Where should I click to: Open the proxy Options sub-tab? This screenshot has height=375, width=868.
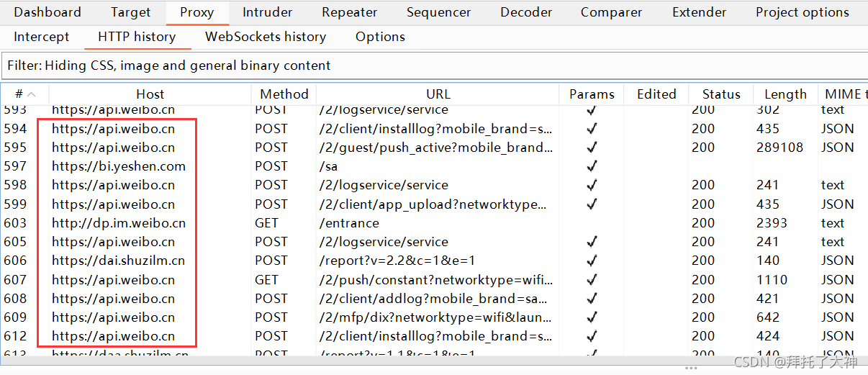[x=380, y=37]
